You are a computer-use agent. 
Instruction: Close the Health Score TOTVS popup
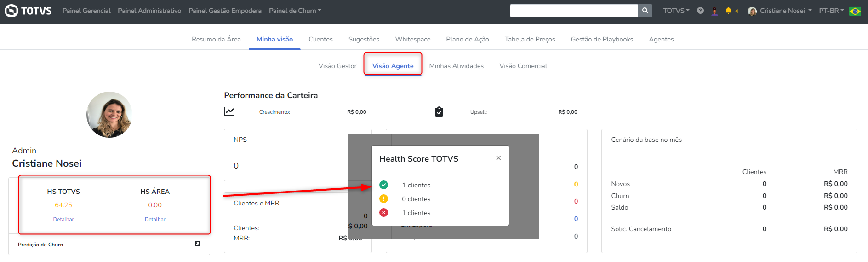498,158
